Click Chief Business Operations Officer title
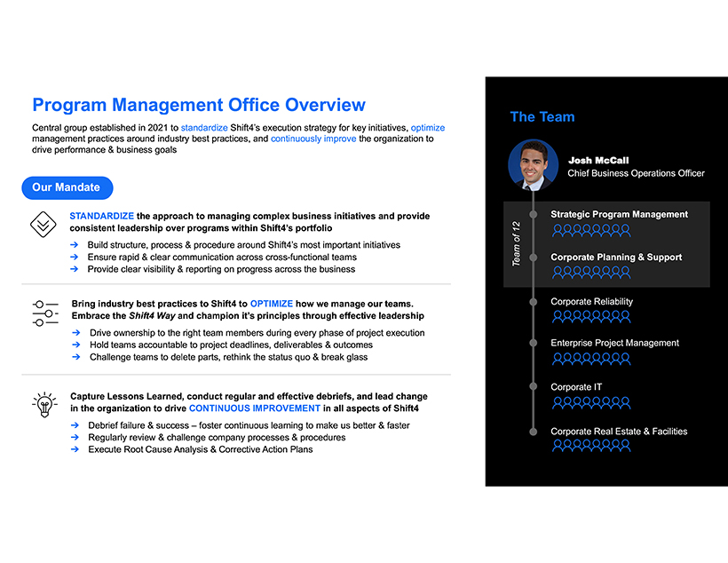Screen dimensions: 728x563 point(636,173)
